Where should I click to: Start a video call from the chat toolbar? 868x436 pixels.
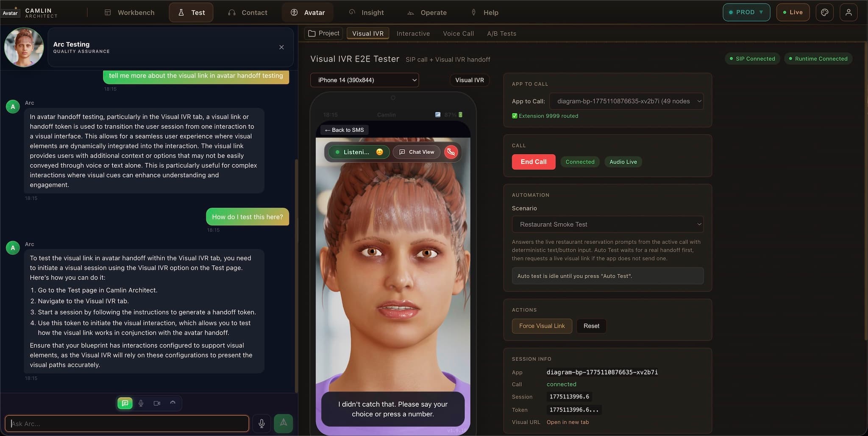157,403
